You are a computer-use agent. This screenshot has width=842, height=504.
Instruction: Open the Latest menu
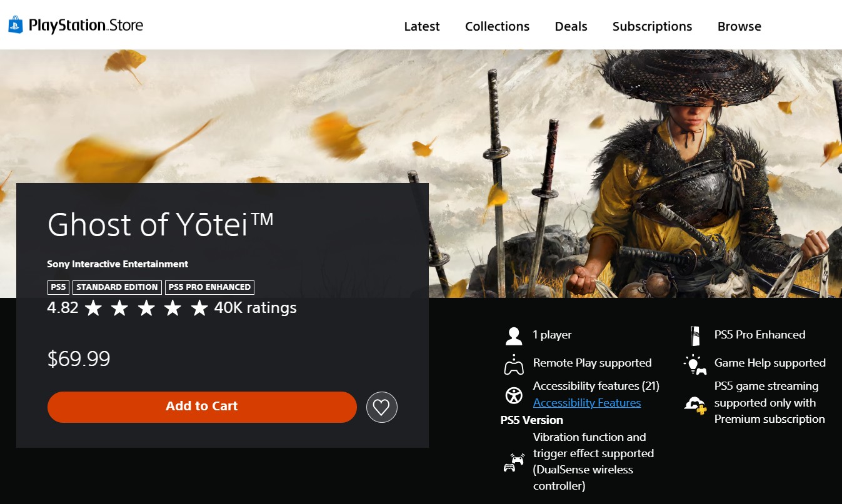tap(422, 26)
